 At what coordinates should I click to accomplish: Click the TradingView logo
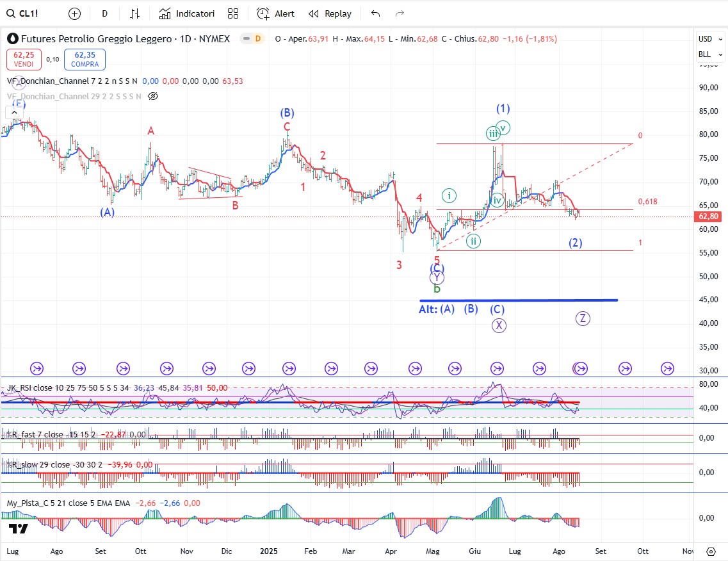click(18, 529)
